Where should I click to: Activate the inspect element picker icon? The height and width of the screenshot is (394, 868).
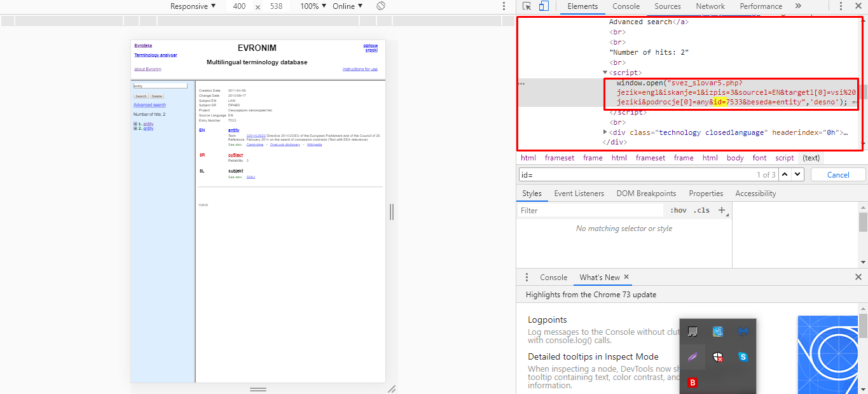[x=527, y=6]
